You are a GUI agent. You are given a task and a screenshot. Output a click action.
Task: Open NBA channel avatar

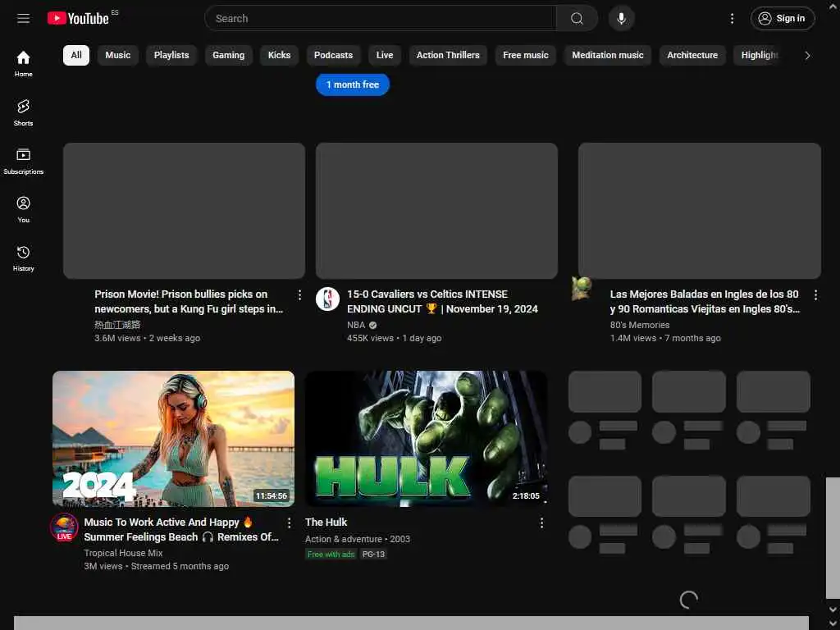click(327, 299)
